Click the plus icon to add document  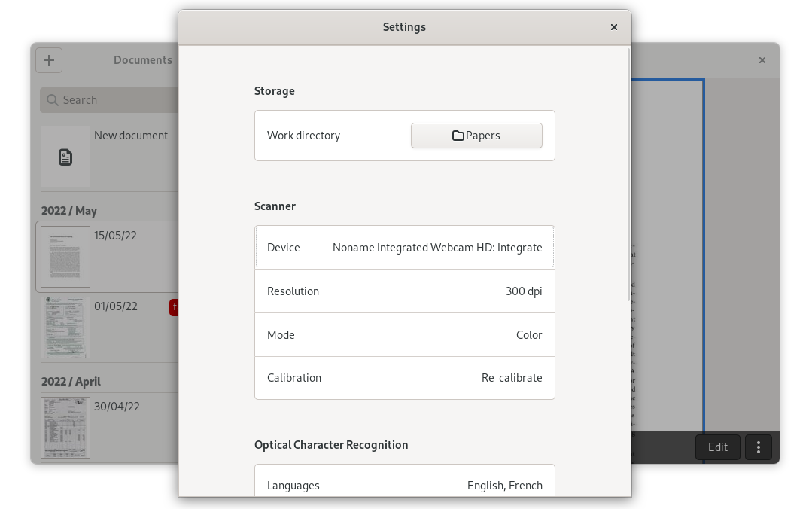pyautogui.click(x=49, y=60)
